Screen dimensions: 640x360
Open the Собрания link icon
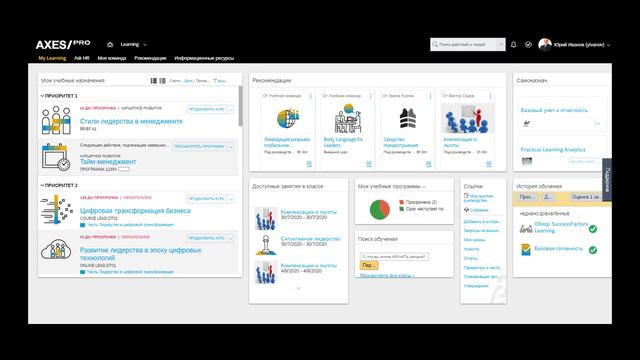click(x=466, y=210)
